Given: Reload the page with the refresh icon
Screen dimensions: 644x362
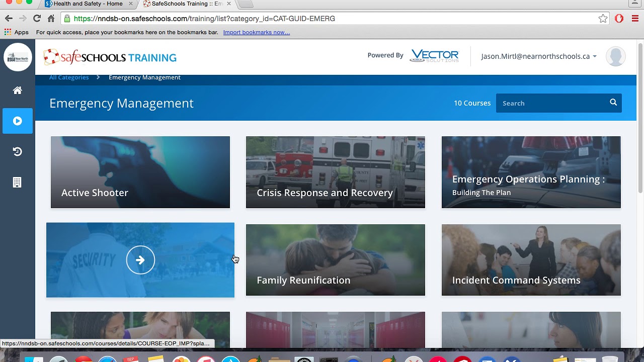Looking at the screenshot, I should (37, 19).
